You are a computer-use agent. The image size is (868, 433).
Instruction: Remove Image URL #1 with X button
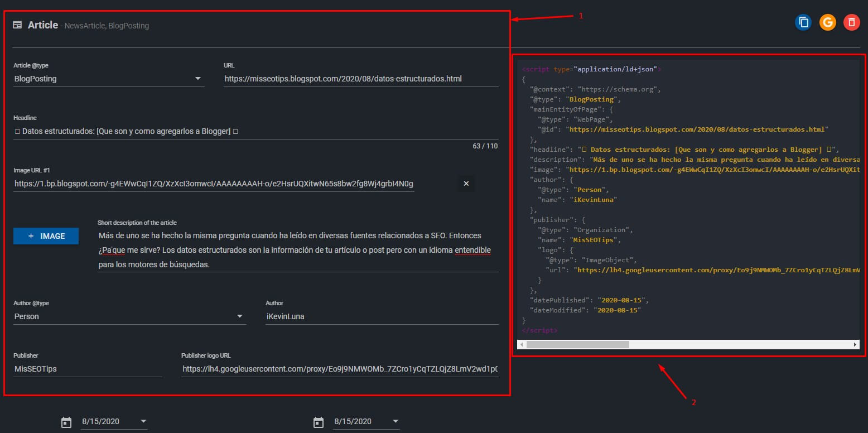(x=466, y=183)
